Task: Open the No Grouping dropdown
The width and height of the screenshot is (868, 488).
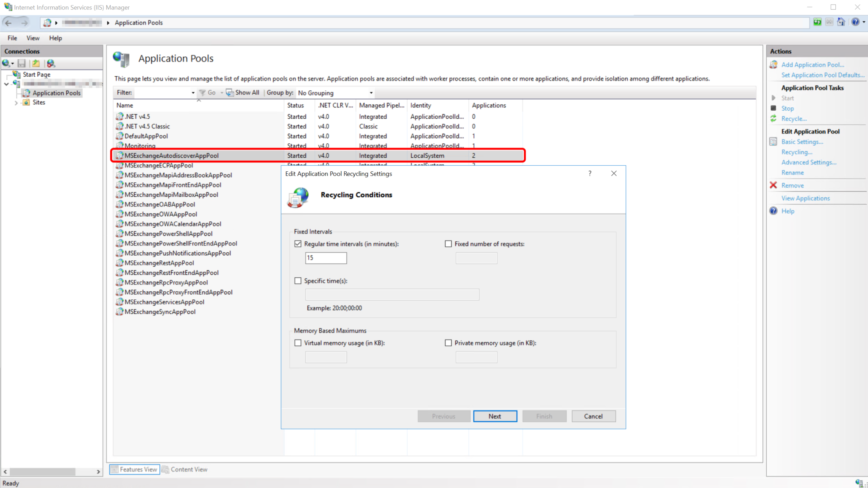Action: [370, 92]
